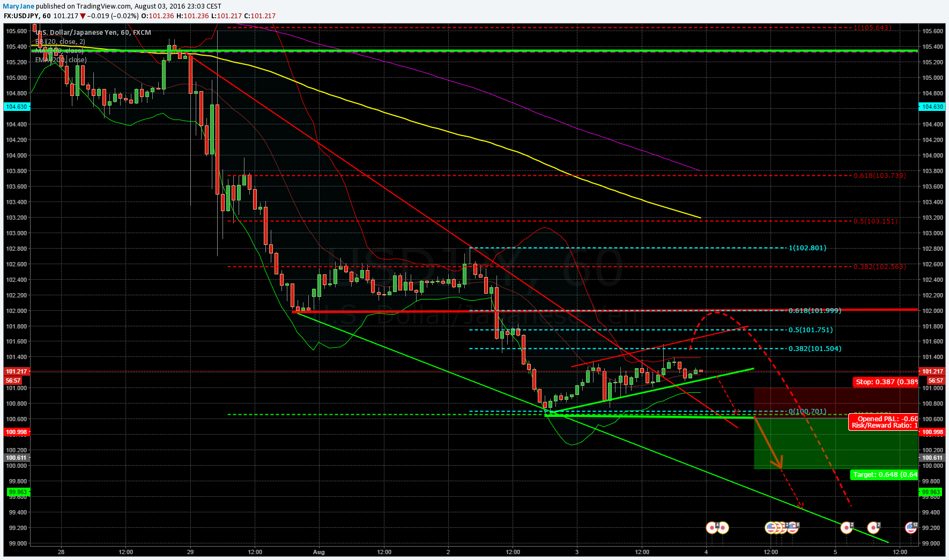This screenshot has width=949, height=560.
Task: Click the O:101.236 open value
Action: [158, 16]
